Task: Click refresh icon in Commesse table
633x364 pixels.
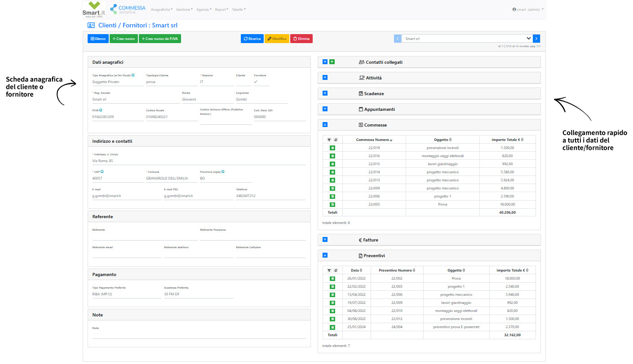Action: click(336, 140)
